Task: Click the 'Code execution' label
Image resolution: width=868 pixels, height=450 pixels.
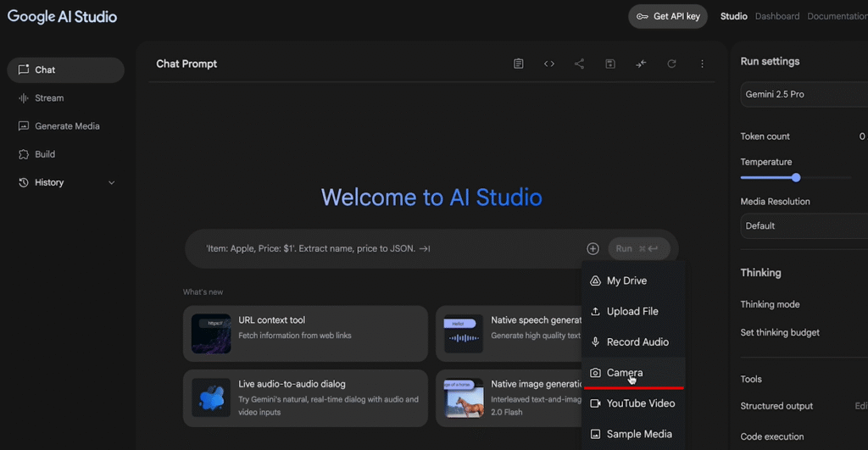Action: tap(771, 436)
